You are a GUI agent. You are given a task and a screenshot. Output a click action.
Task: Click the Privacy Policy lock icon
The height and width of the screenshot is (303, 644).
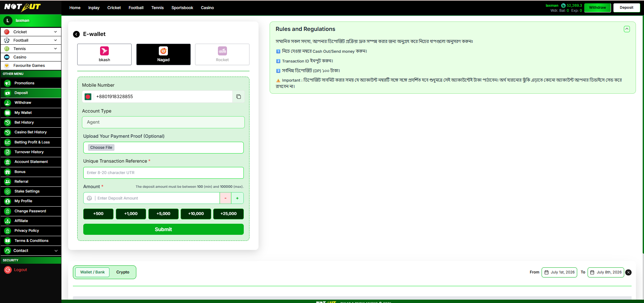pos(8,231)
